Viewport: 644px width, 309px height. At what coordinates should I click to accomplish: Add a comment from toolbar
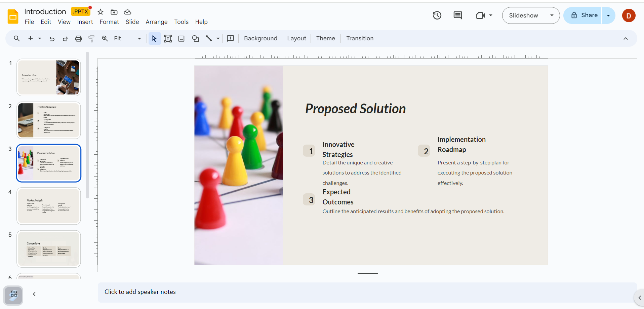pyautogui.click(x=231, y=38)
